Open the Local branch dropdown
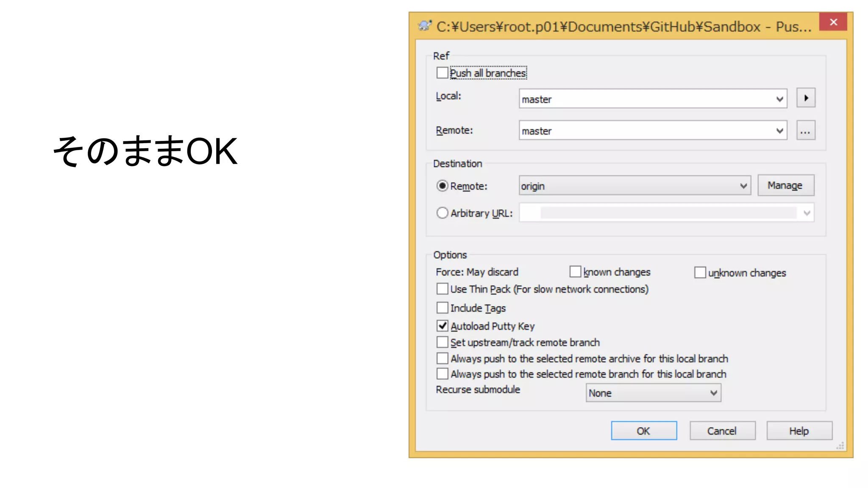Screen dimensions: 868x488 click(x=779, y=99)
